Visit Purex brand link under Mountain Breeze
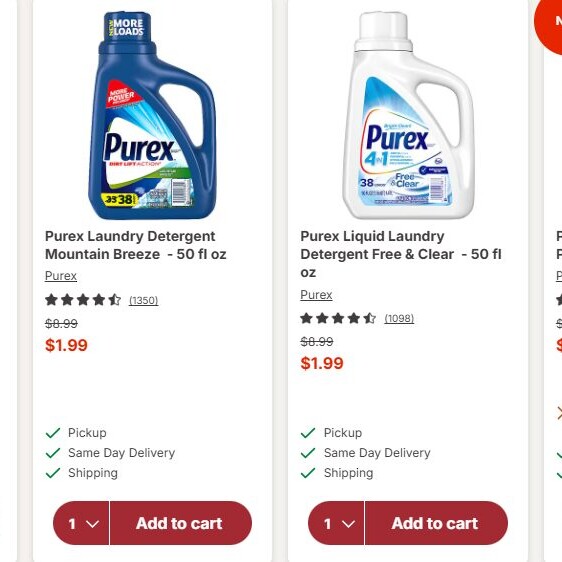This screenshot has width=562, height=562. coord(61,276)
